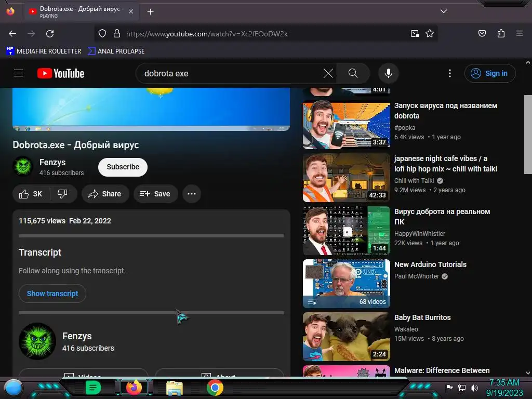
Task: Open the large Fenzys avatar in description
Action: click(x=37, y=341)
